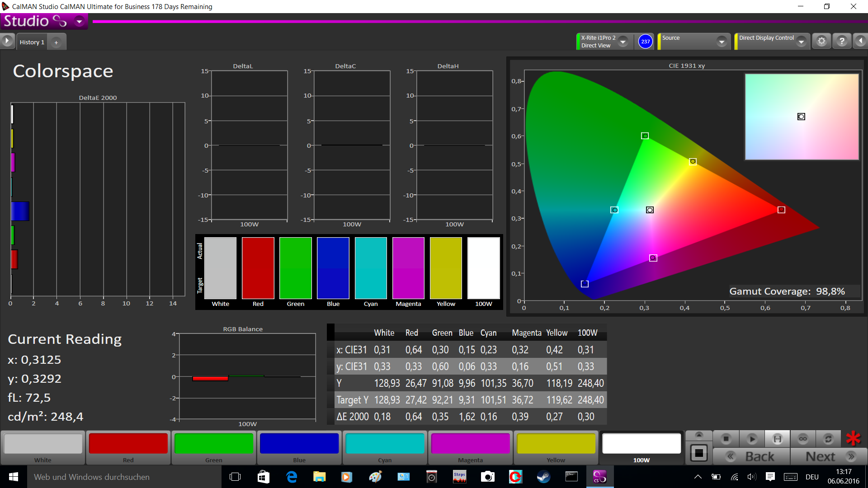Click the blue 237 meter timer circle
The width and height of the screenshot is (868, 488).
tap(645, 42)
